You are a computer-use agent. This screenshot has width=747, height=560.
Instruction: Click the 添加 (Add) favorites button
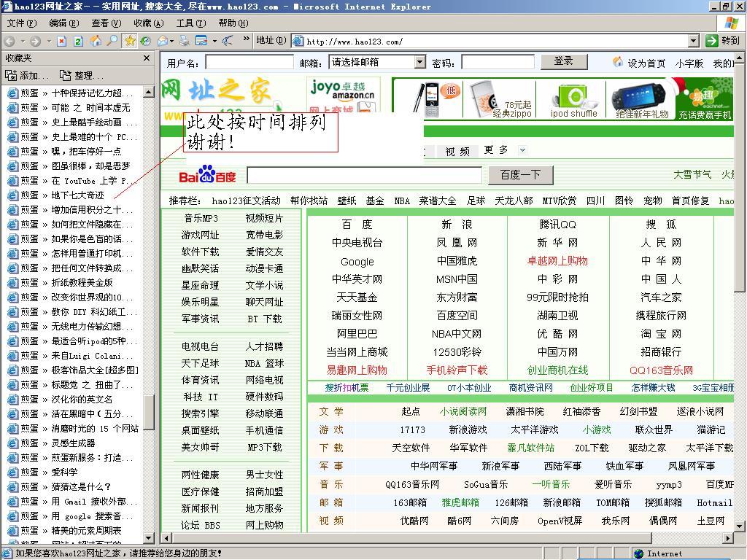(28, 75)
